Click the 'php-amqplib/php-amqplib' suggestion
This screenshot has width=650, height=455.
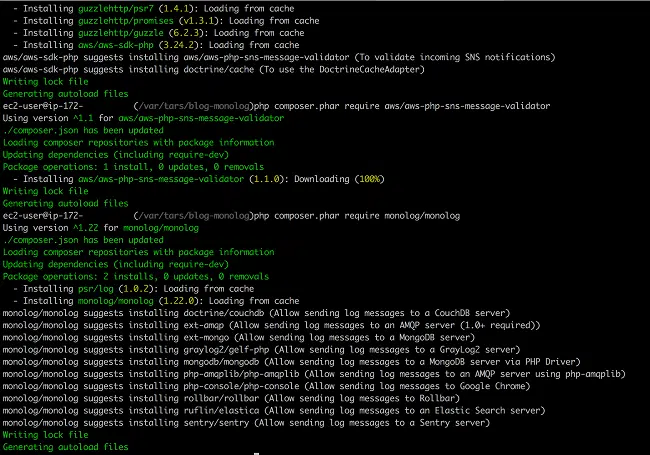tap(241, 374)
